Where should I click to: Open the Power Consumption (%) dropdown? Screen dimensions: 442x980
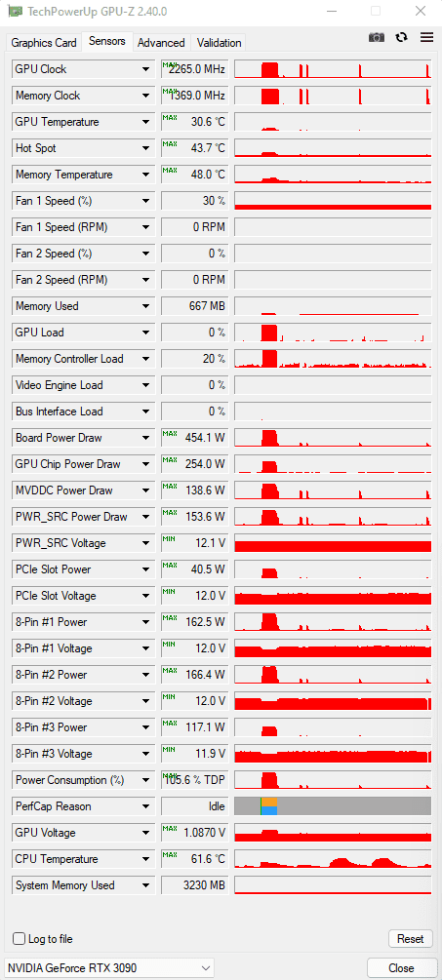click(145, 780)
